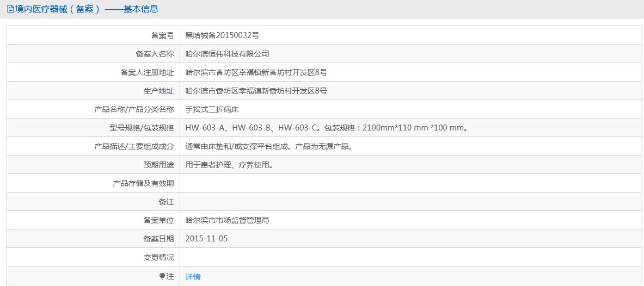Click the description 通常由床垫和/或支撑平台组成
Image resolution: width=644 pixels, height=286 pixels.
click(269, 146)
